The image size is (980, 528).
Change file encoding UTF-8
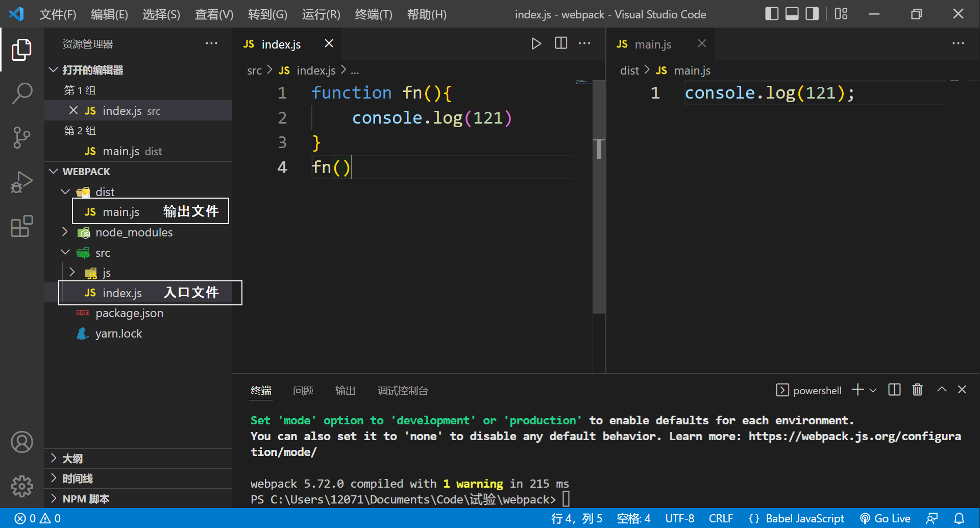coord(679,518)
